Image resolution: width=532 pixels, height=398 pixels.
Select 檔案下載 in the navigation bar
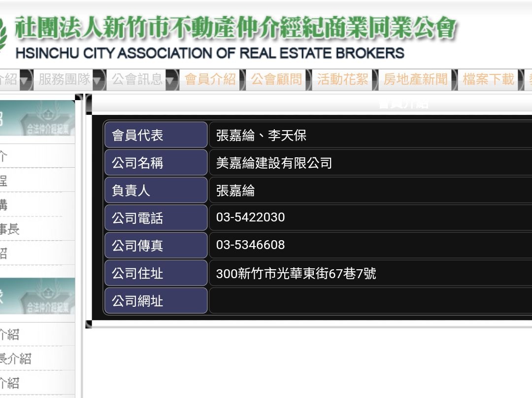click(488, 80)
